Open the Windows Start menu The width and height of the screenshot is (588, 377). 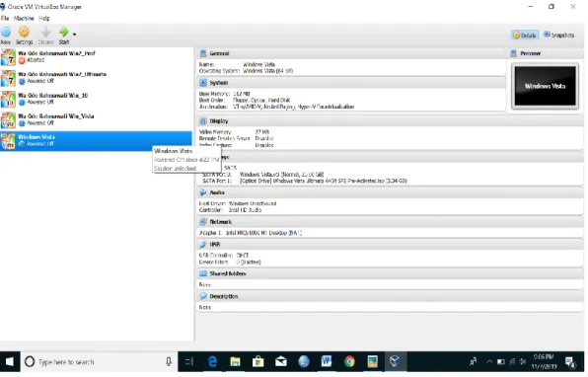click(x=10, y=361)
